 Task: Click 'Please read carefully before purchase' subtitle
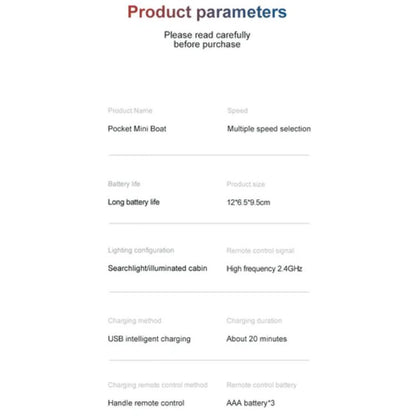point(207,40)
